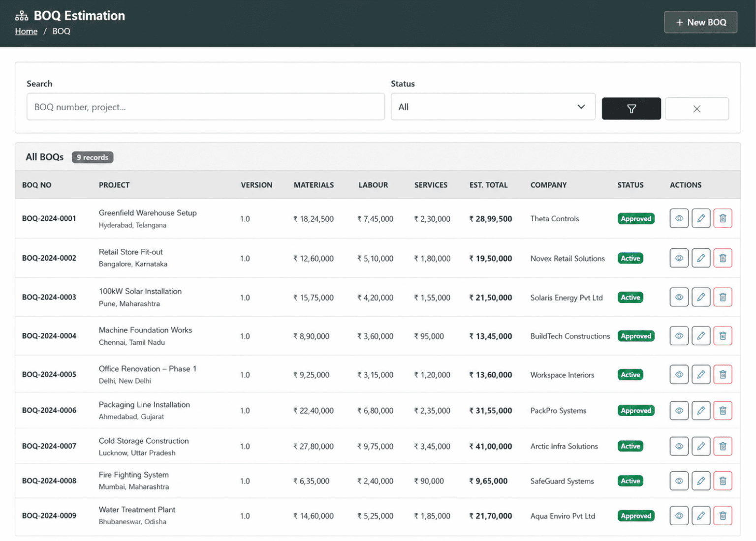
Task: Click the Approved badge for Theta Controls
Action: point(636,218)
